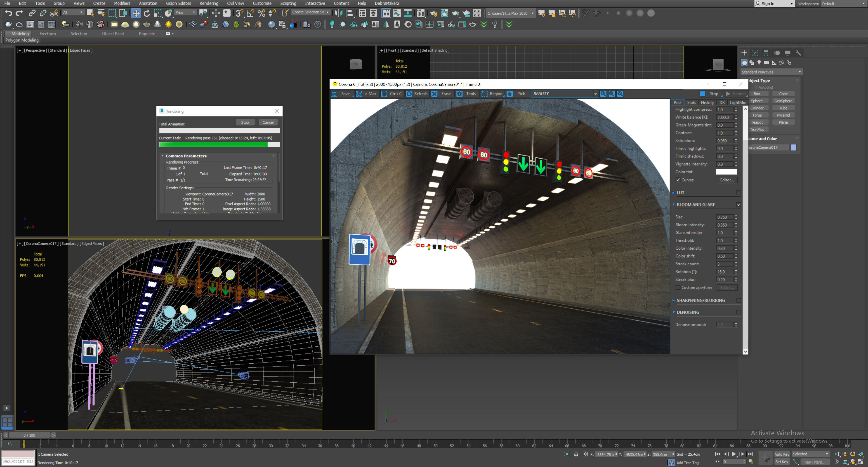Enable the Denoising checkbox
Screen dimensions: 868x467
(739, 312)
